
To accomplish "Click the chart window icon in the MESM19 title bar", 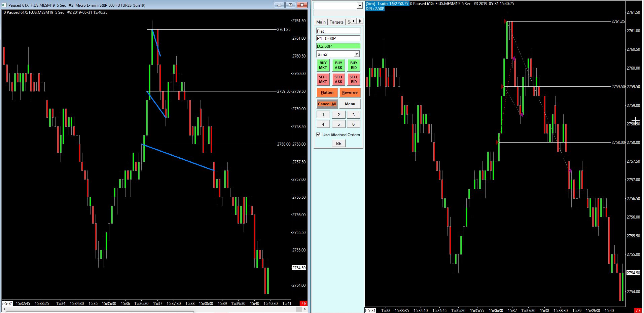I will coord(4,5).
